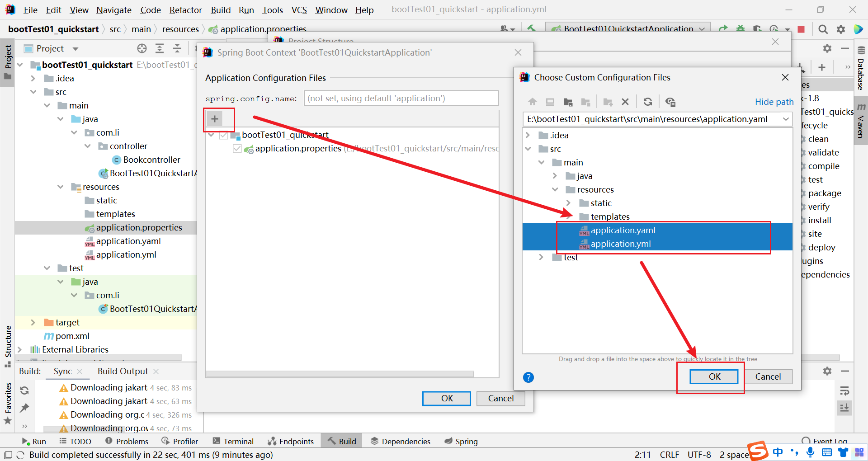
Task: Open the Endpoints tool window tab
Action: 291,441
